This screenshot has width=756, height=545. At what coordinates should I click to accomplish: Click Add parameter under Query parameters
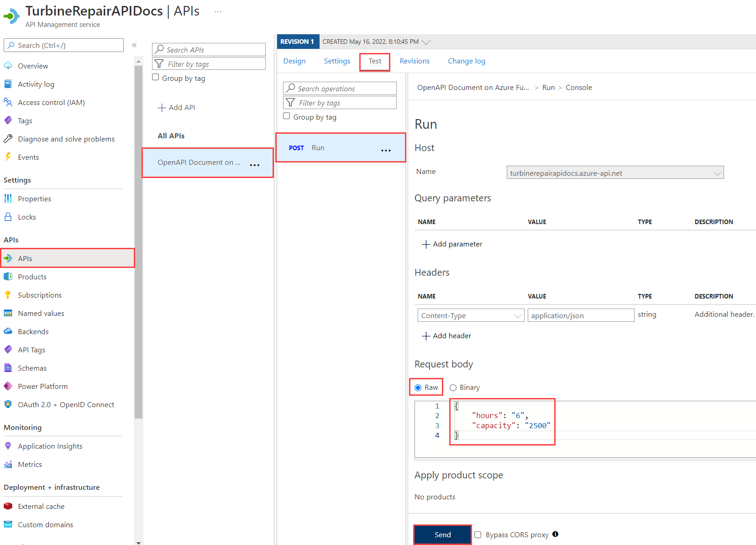(452, 244)
